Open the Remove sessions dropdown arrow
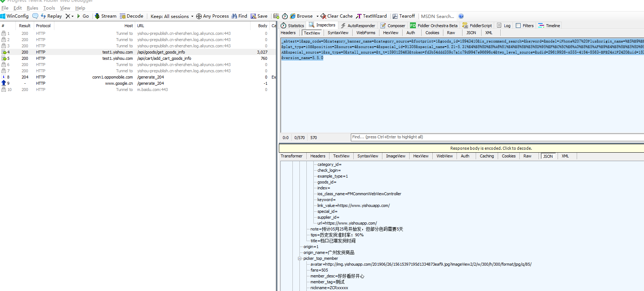644x291 pixels. (x=72, y=16)
